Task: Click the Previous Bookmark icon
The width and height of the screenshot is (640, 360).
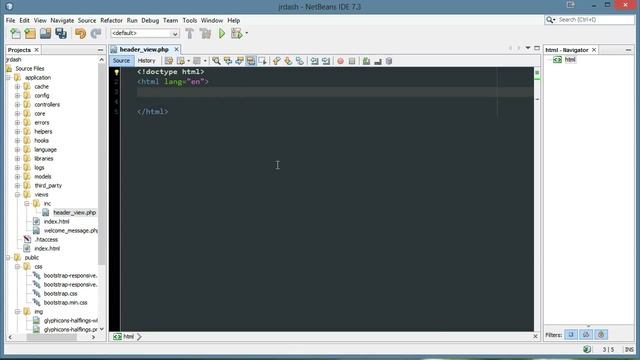Action: click(x=277, y=61)
